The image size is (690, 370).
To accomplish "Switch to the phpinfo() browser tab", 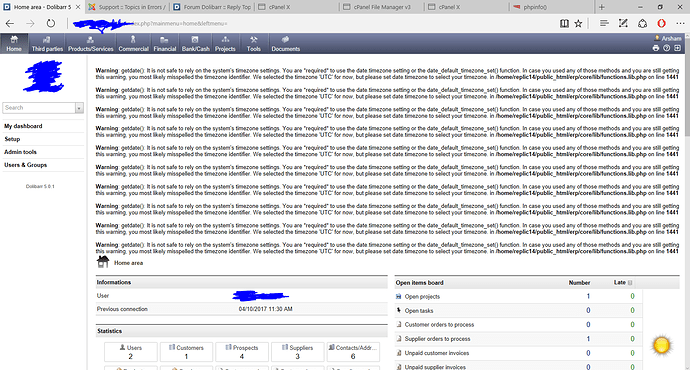I will tap(551, 7).
